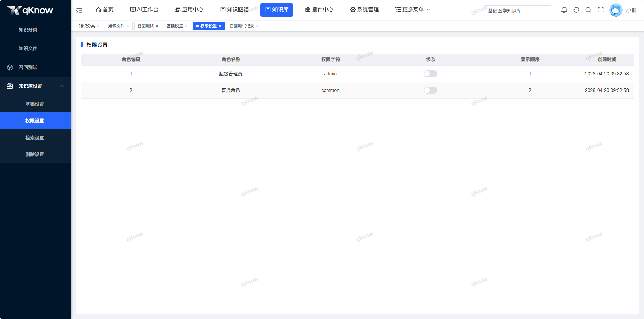Toggle fullscreen mode icon
Screen dimensions: 644x319
[x=601, y=10]
